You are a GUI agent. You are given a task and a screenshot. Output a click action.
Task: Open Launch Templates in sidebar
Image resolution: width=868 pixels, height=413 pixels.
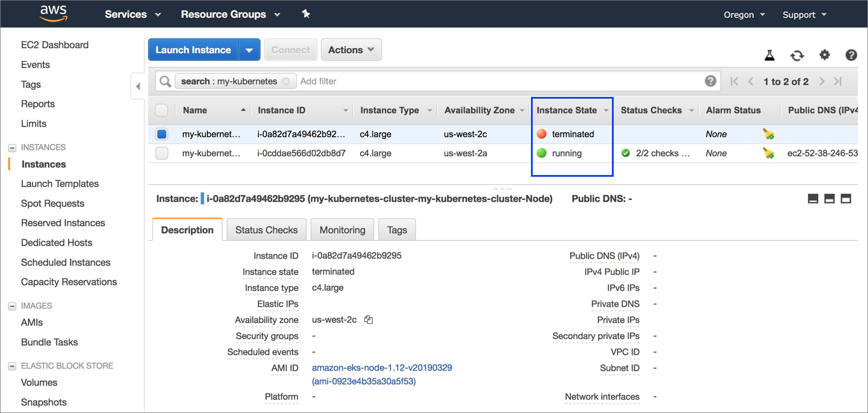click(60, 184)
